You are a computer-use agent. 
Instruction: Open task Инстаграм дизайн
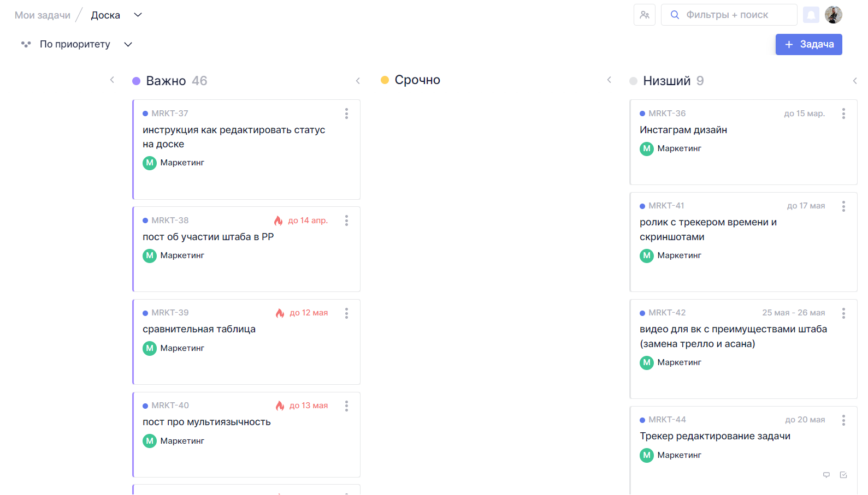pos(683,130)
